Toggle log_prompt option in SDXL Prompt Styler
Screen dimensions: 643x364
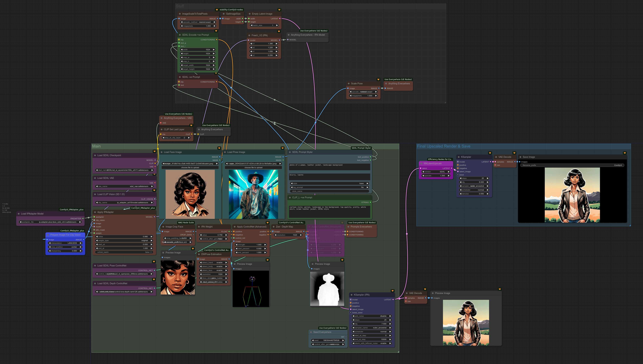(329, 187)
